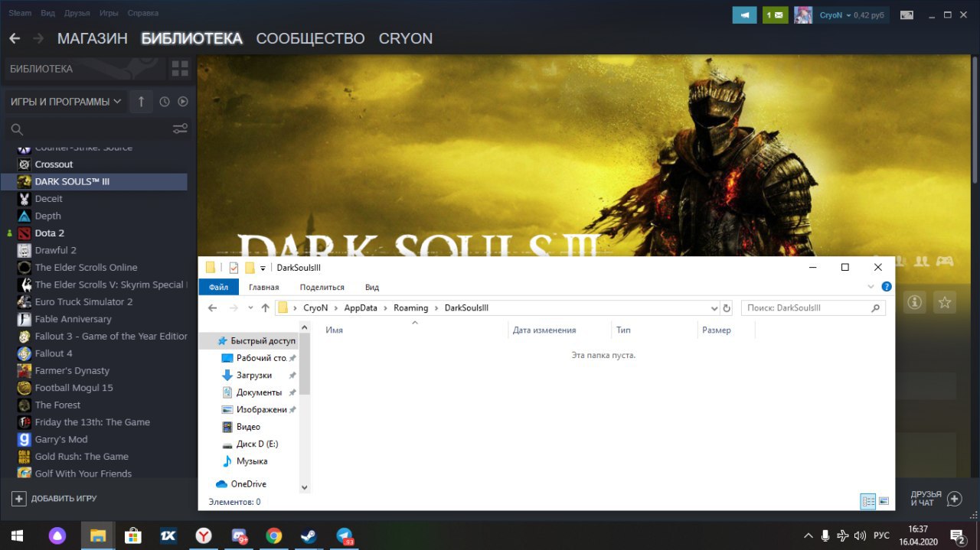Toggle sort by recent activity clock icon
980x550 pixels.
click(165, 102)
